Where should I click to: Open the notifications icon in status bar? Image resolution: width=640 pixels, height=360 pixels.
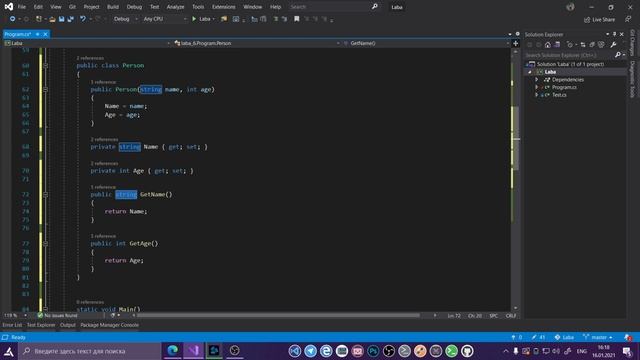(x=628, y=338)
